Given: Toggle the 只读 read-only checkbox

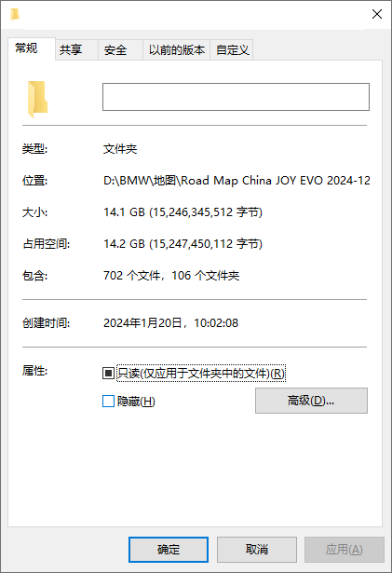Looking at the screenshot, I should [108, 373].
